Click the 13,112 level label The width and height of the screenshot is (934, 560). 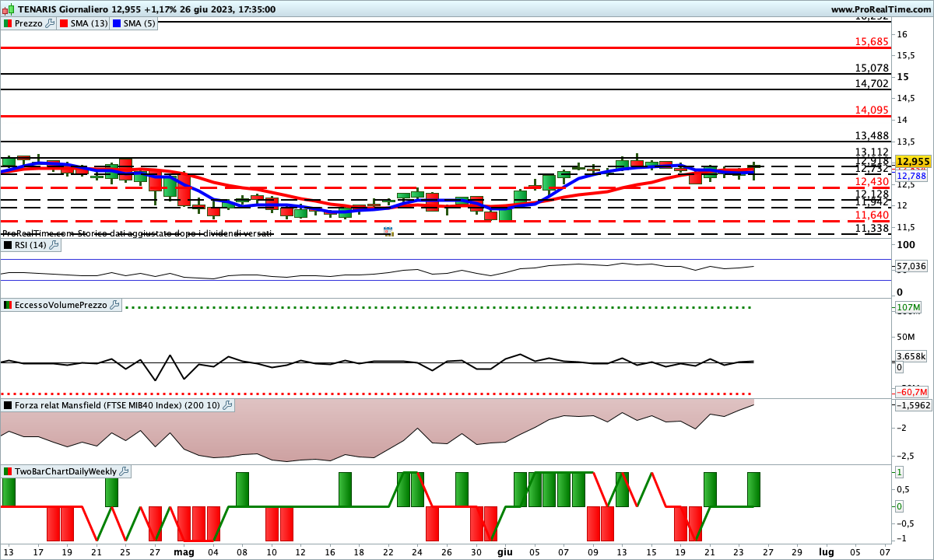872,152
